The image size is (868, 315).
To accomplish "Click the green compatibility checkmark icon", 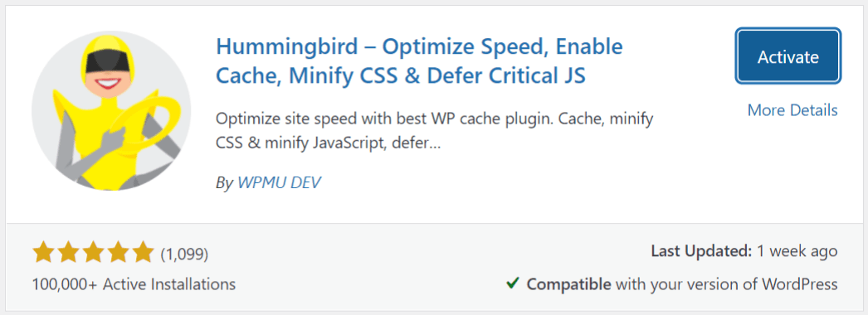I will 513,284.
